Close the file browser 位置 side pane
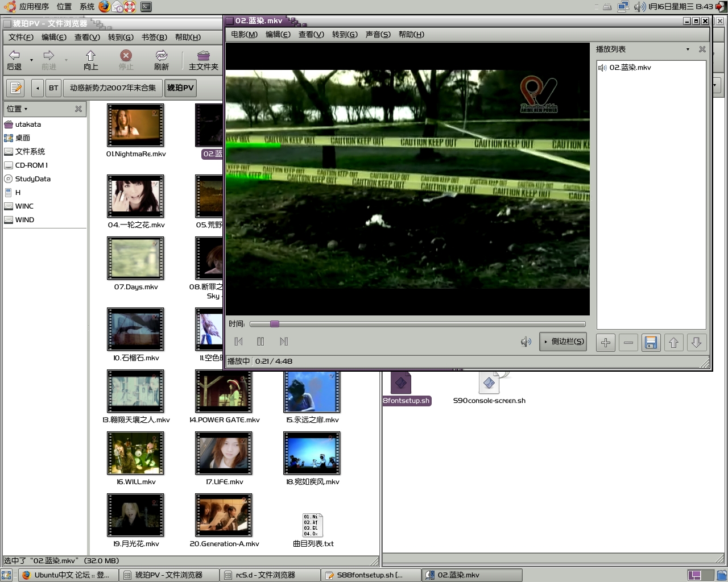The height and width of the screenshot is (582, 728). click(x=78, y=109)
